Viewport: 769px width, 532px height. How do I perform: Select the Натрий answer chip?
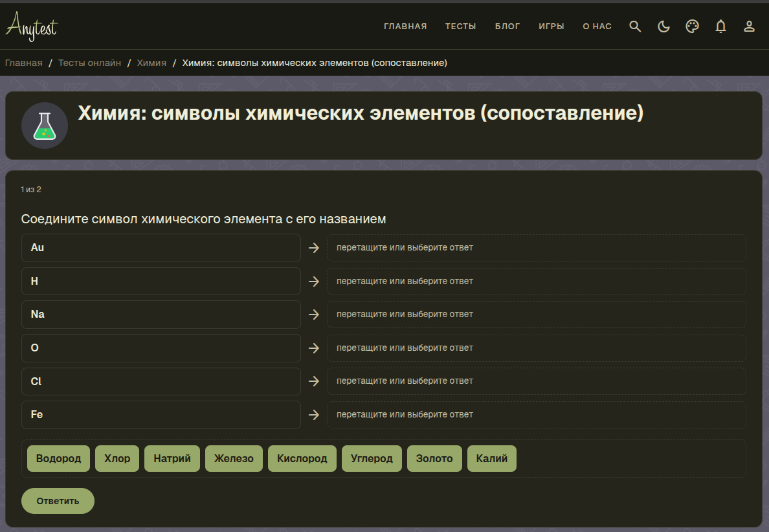[x=172, y=458]
